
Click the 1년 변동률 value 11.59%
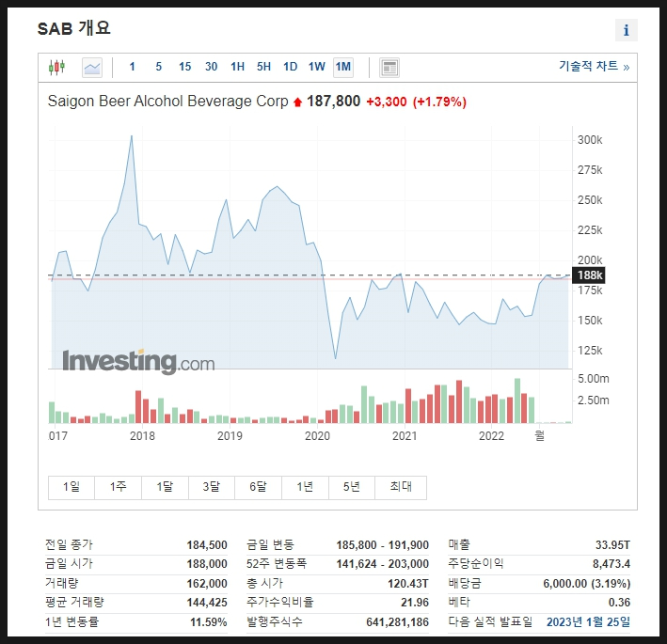[x=209, y=621]
